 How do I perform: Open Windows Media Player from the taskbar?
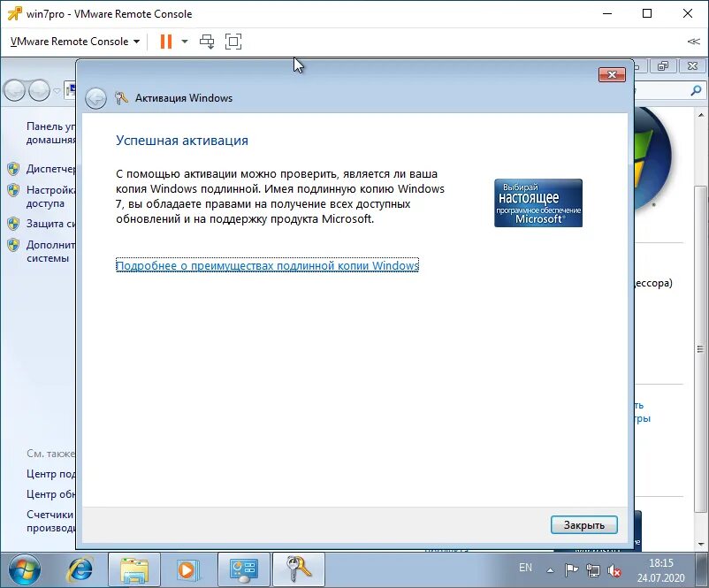[187, 570]
